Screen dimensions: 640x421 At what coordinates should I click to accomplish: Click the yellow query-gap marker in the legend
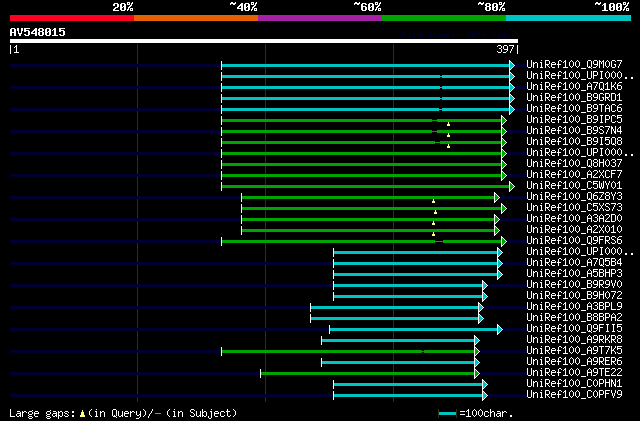point(82,414)
